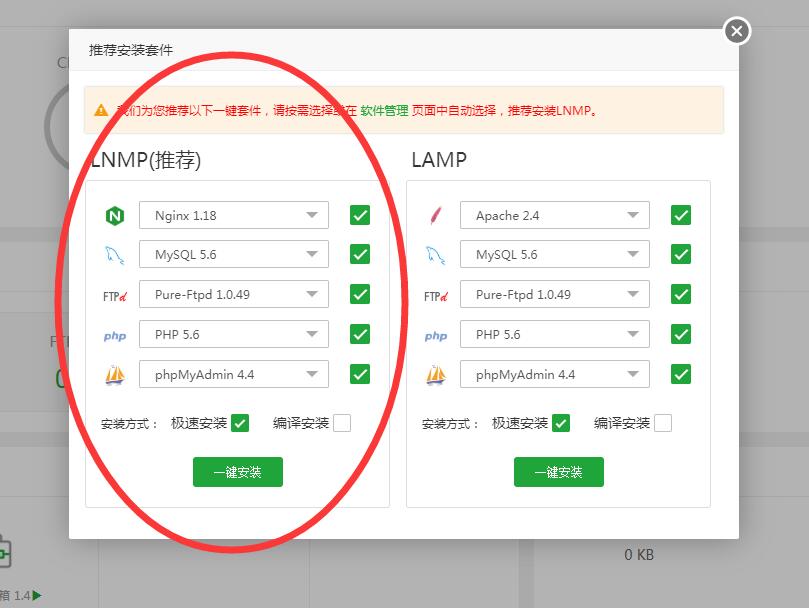Screen dimensions: 809x608
Task: Click the Nginx logo icon in LNMP
Action: click(x=114, y=215)
